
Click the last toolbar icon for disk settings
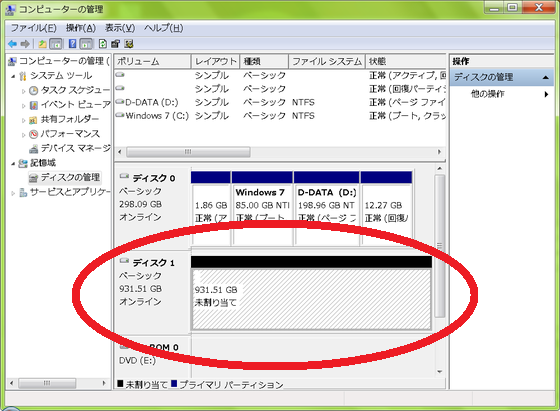[x=129, y=44]
